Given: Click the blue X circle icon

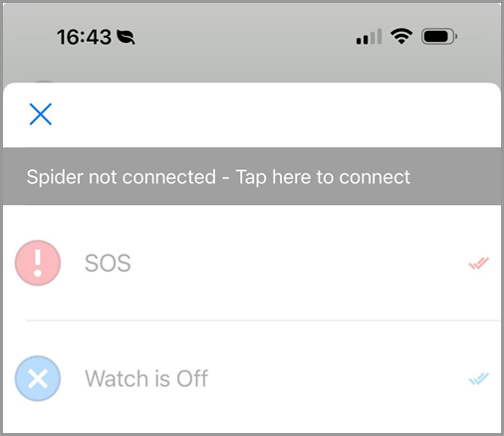Looking at the screenshot, I should pos(38,378).
